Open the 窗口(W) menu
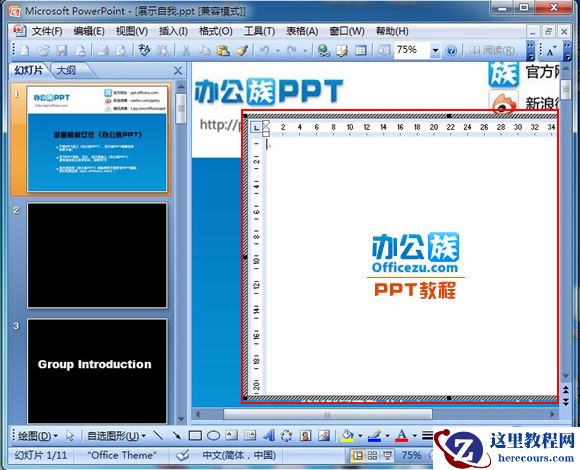580x470 pixels. click(347, 31)
